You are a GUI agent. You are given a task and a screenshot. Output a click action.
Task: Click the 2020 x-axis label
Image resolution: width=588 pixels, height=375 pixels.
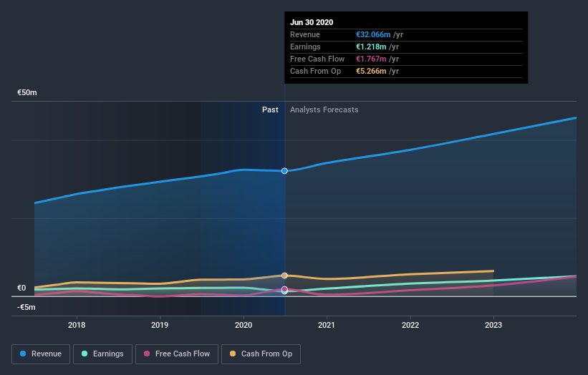[x=244, y=325]
